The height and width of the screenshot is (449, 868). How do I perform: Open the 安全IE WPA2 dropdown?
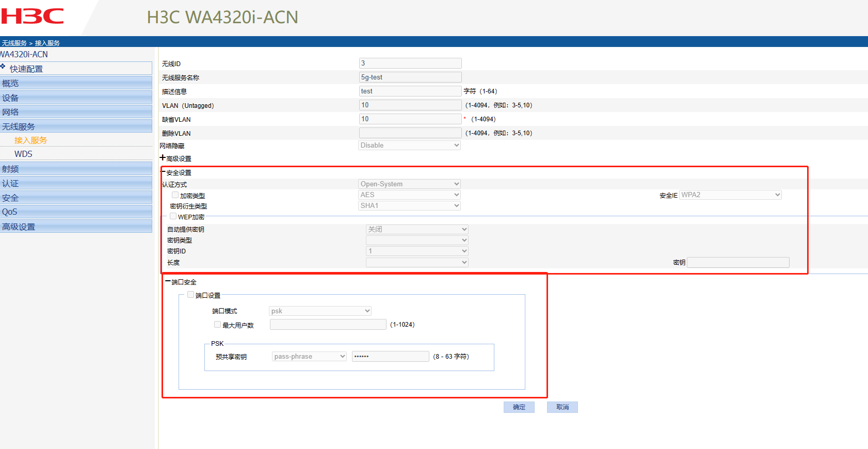click(730, 195)
